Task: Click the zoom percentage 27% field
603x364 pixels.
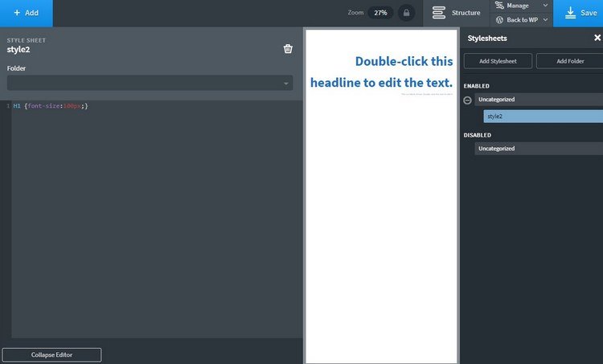Action: point(380,13)
